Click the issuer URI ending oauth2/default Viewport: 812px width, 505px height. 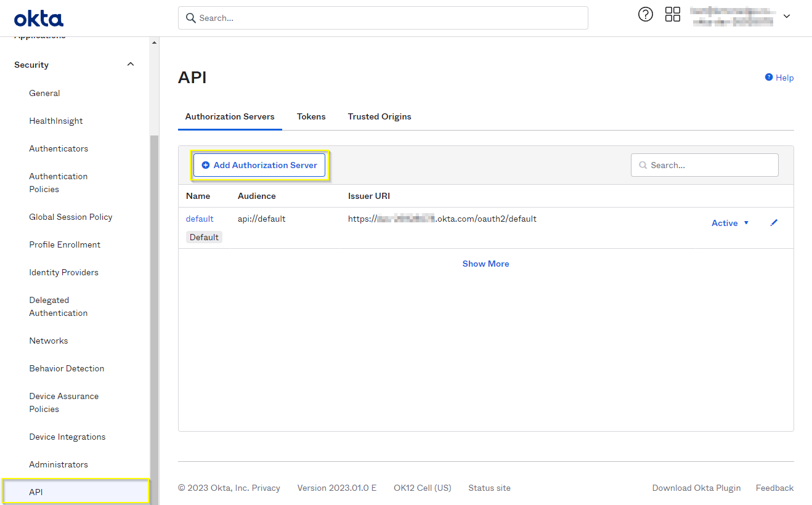(442, 219)
